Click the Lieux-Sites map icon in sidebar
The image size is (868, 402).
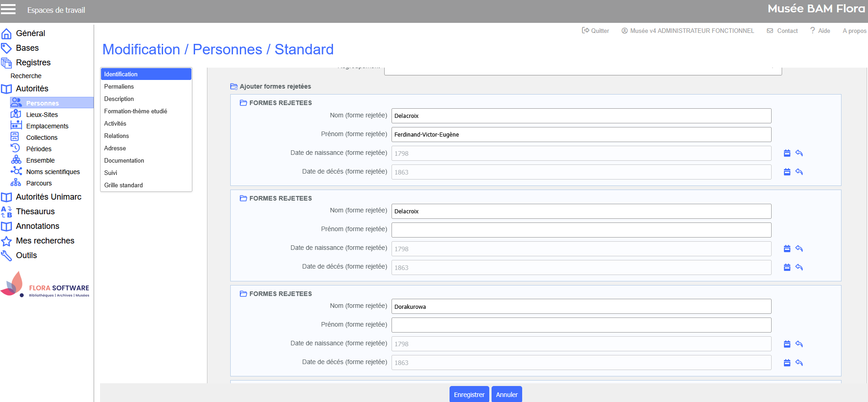point(16,114)
